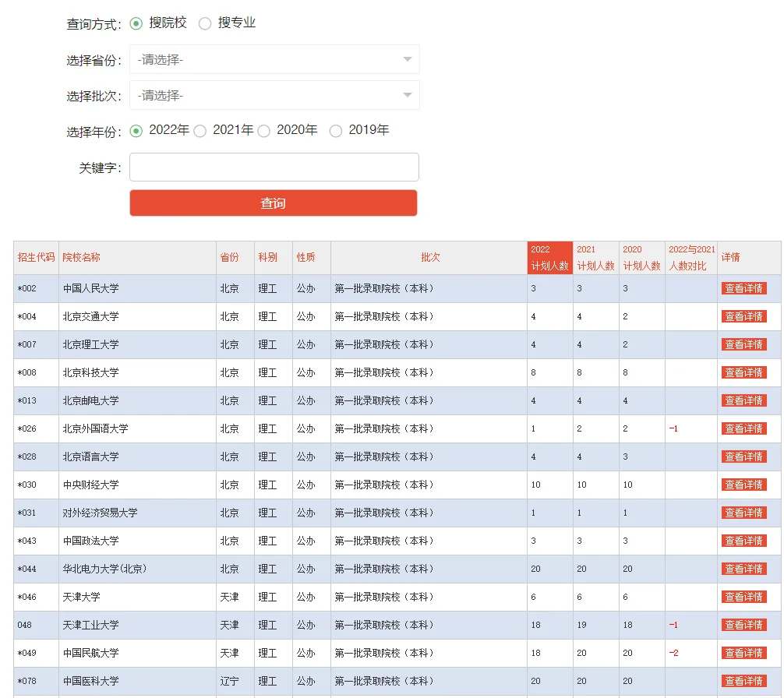Choose the 2019年 year option
Image resolution: width=784 pixels, height=698 pixels.
pos(336,131)
